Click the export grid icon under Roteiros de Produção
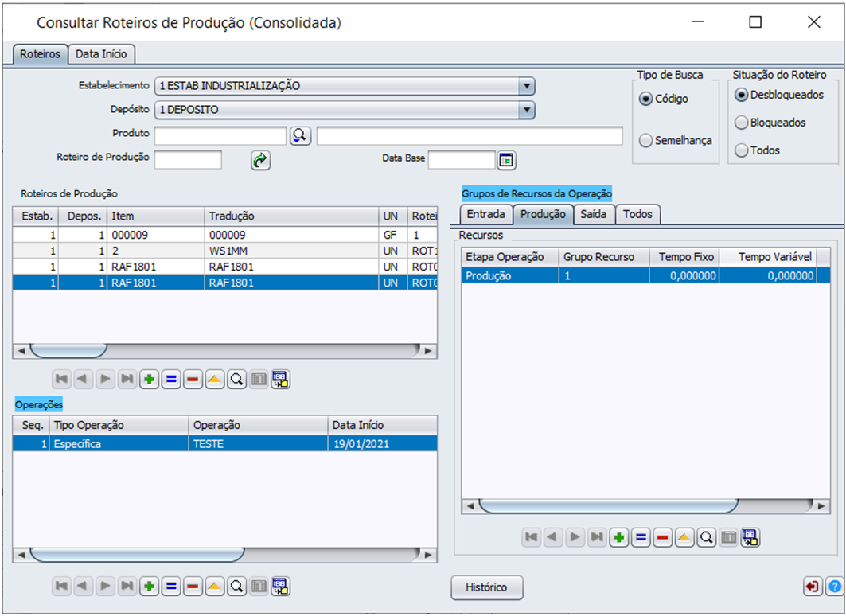The height and width of the screenshot is (616, 846). point(281,380)
